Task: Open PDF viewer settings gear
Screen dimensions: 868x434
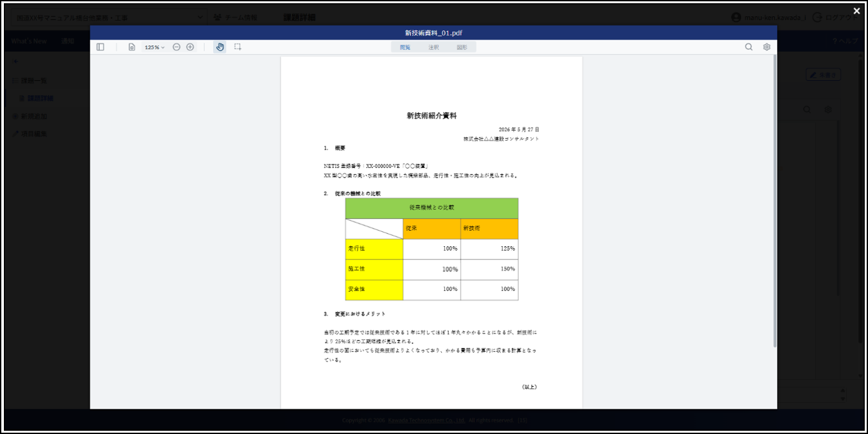Action: 767,47
